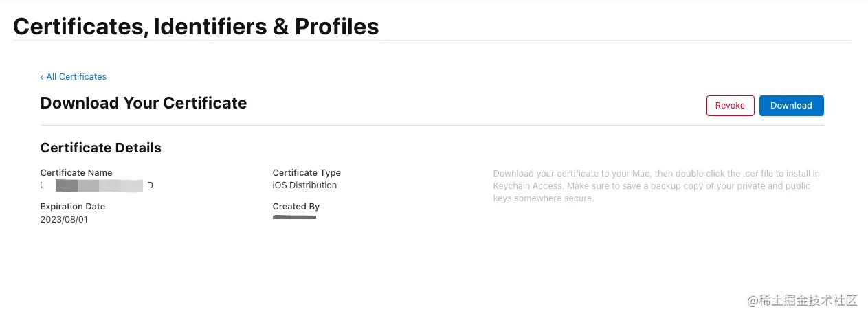Click the Certificates, Identifiers & Profiles title

(x=196, y=26)
